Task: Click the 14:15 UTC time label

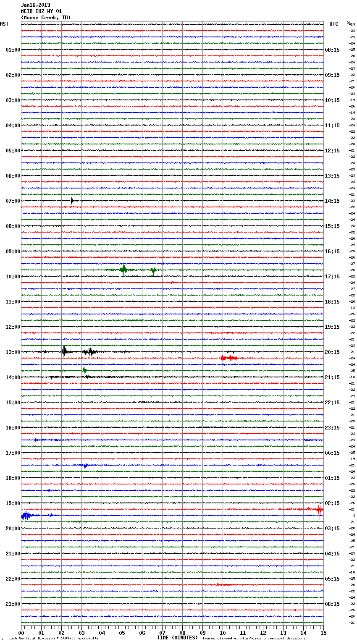Action: pyautogui.click(x=332, y=201)
